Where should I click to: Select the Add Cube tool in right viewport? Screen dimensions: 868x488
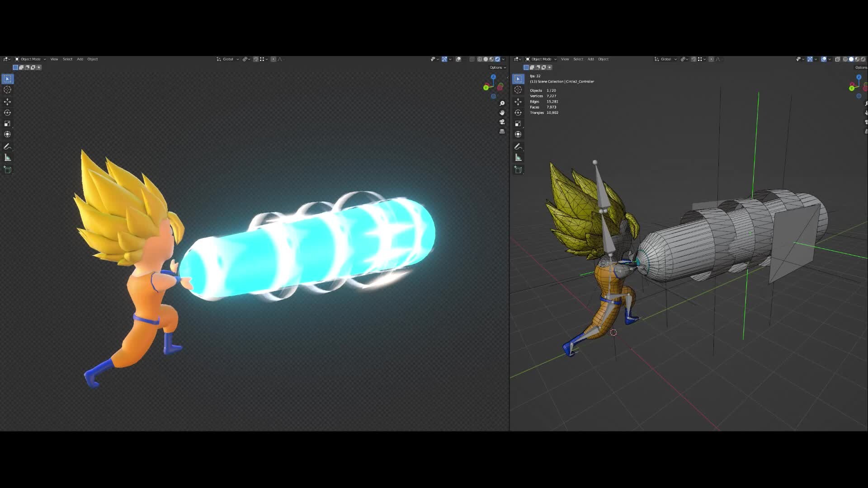(518, 169)
